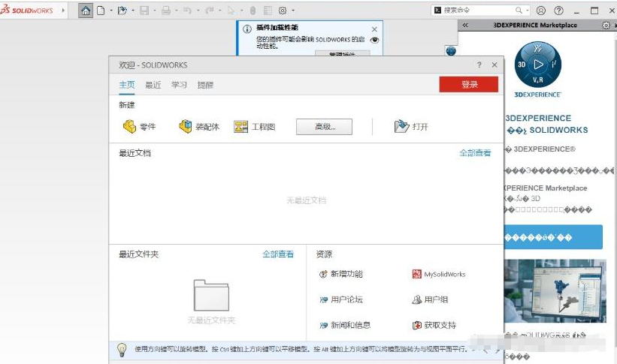This screenshot has height=364, width=617.
Task: Open the 新增功能 resource link
Action: point(340,274)
